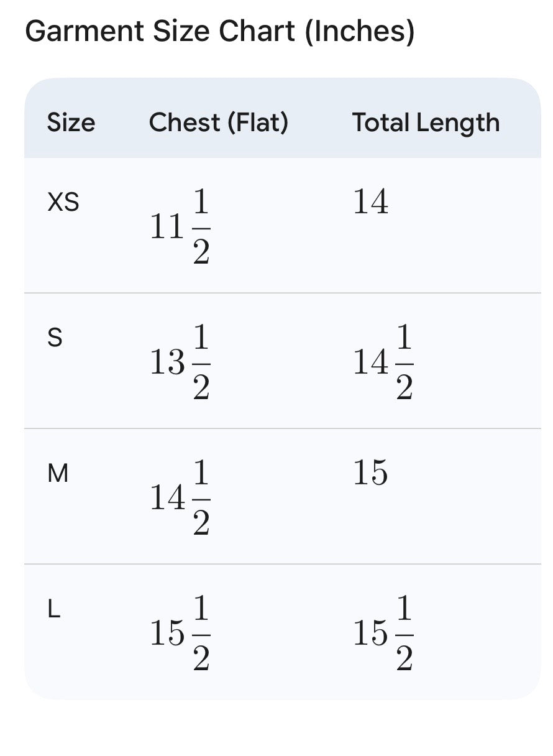Viewport: 553px width, 756px height.
Task: Select the Garment Size Chart (Inches) title
Action: [x=219, y=30]
